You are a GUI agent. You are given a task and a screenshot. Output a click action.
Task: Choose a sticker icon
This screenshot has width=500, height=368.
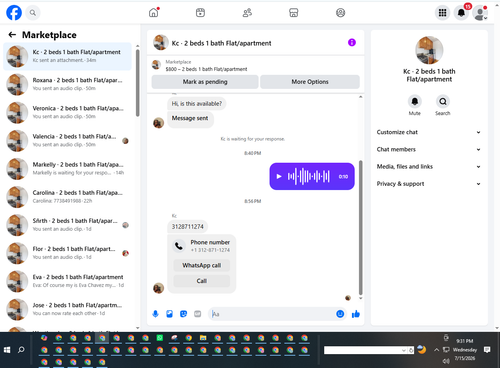(x=183, y=314)
